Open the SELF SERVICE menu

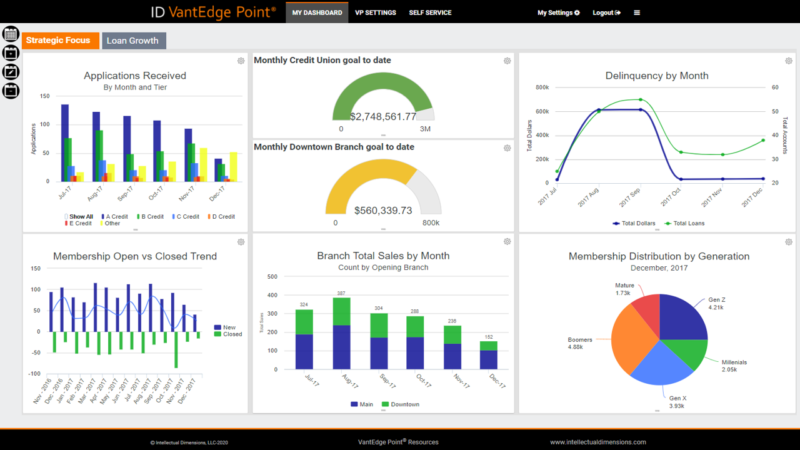[x=430, y=13]
